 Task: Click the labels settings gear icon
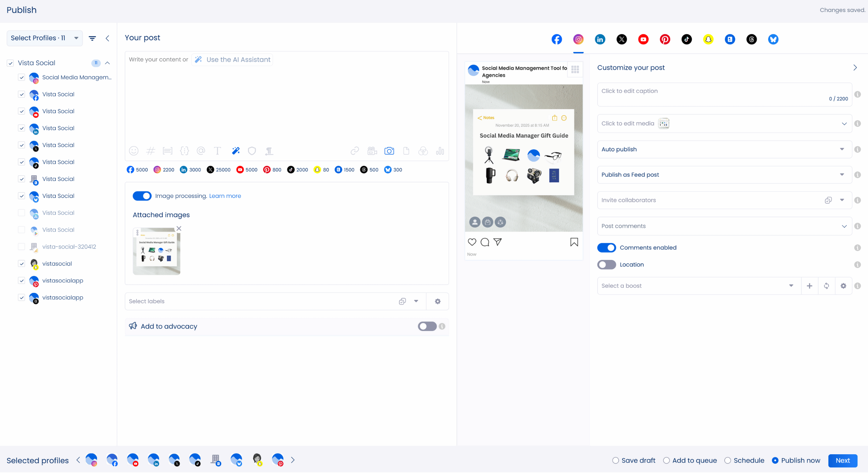[438, 301]
